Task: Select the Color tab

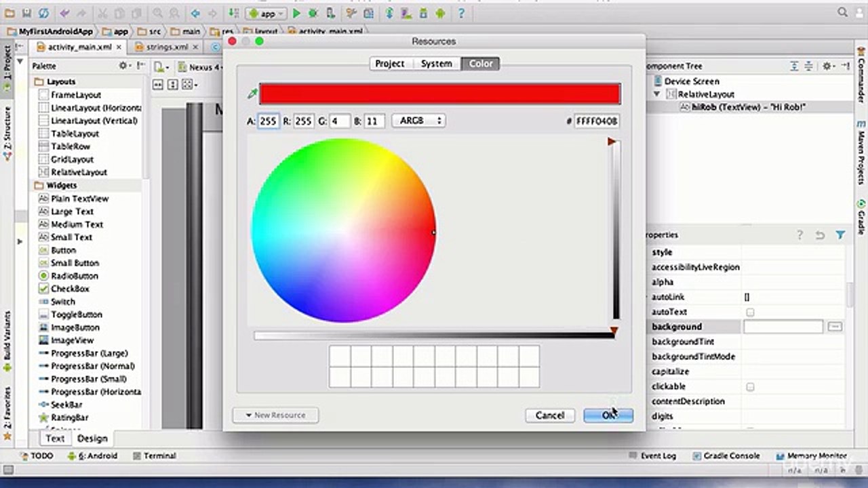Action: coord(481,64)
